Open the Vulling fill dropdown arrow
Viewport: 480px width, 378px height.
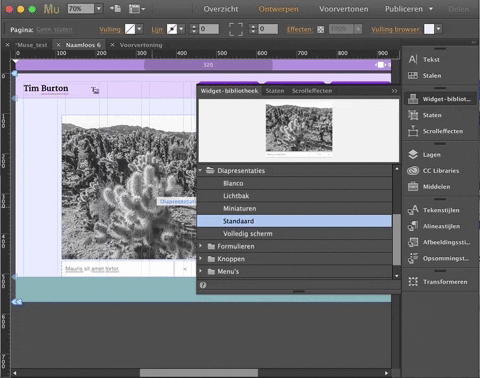(140, 29)
